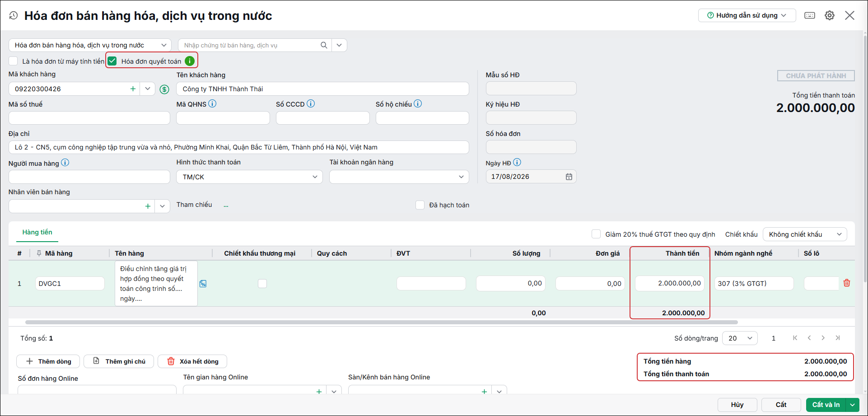Open the settings gear icon

click(x=830, y=15)
